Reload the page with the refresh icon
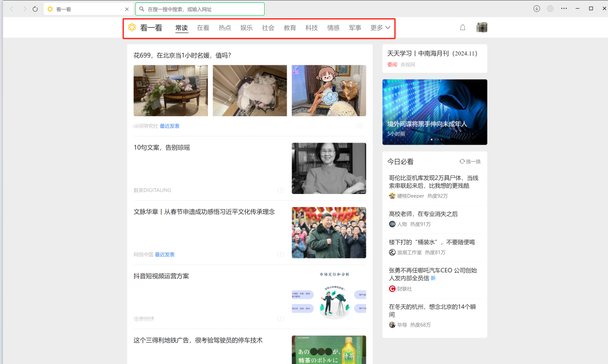The height and width of the screenshot is (364, 608). click(35, 9)
